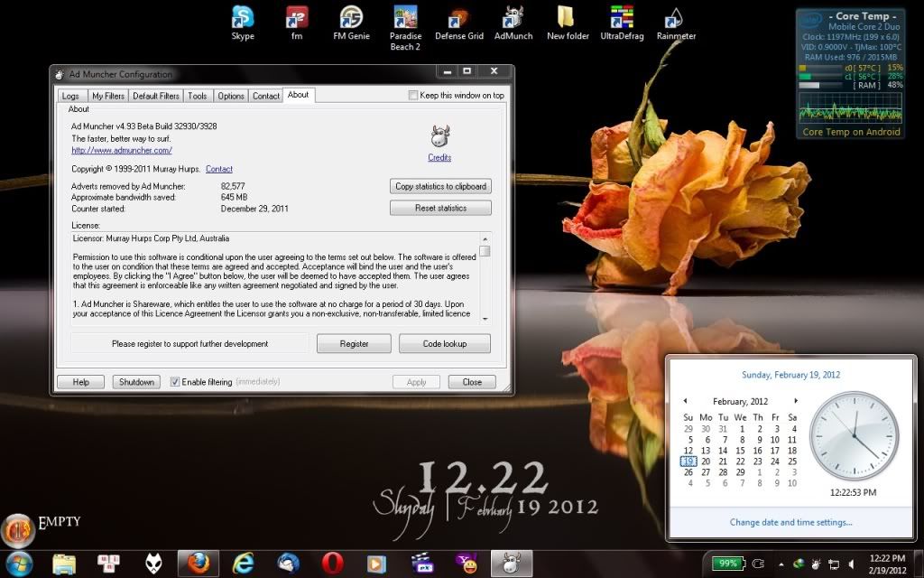Click the 645 MB bandwidth saved value

[234, 197]
